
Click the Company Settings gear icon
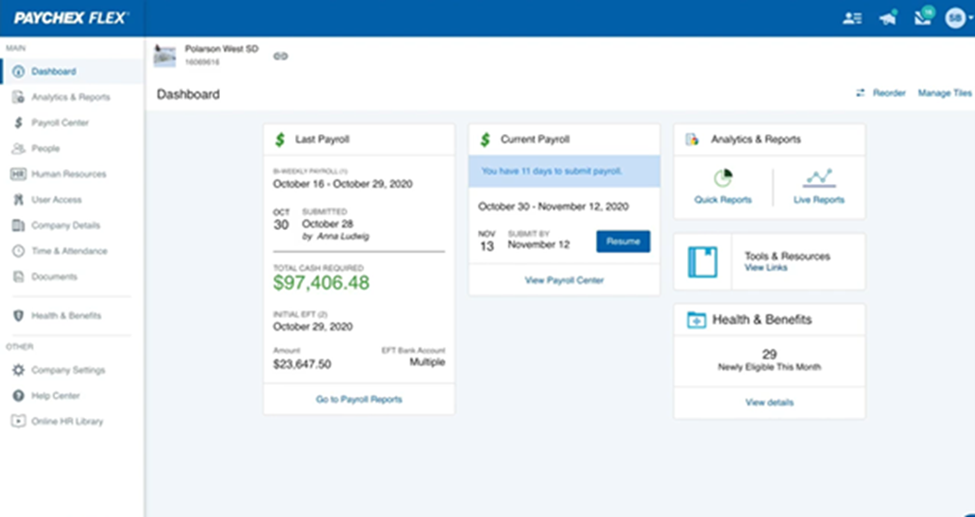click(19, 370)
